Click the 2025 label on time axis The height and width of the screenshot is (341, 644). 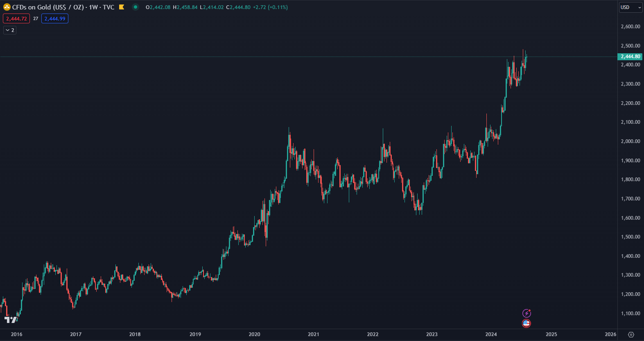(x=551, y=334)
